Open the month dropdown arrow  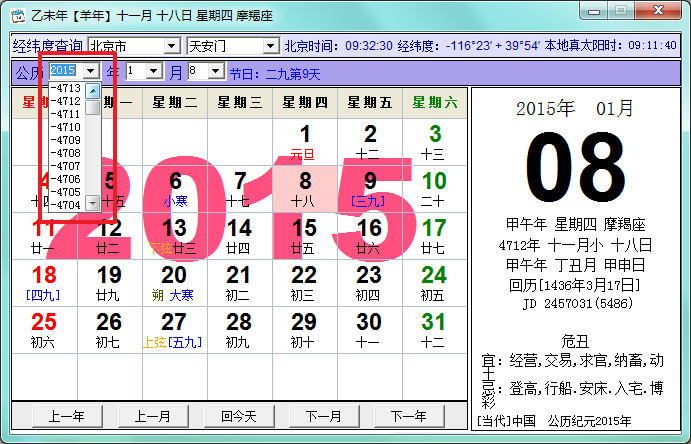coord(154,71)
